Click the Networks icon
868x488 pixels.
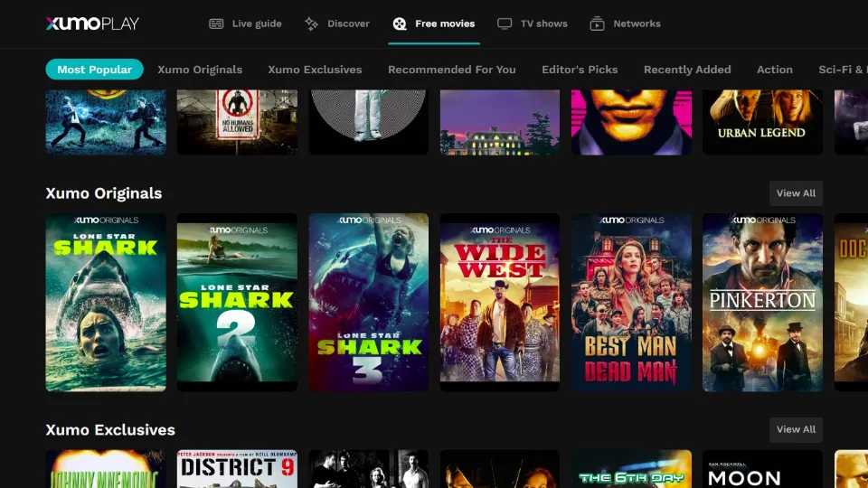point(597,23)
